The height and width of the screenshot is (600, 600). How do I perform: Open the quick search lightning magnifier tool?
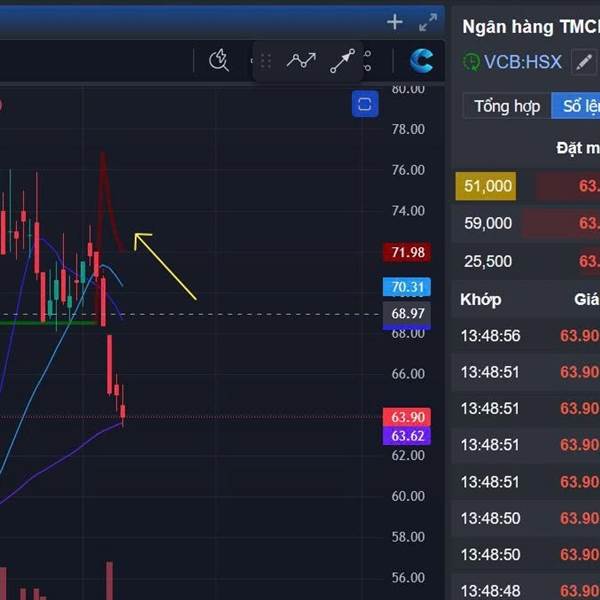tap(219, 60)
